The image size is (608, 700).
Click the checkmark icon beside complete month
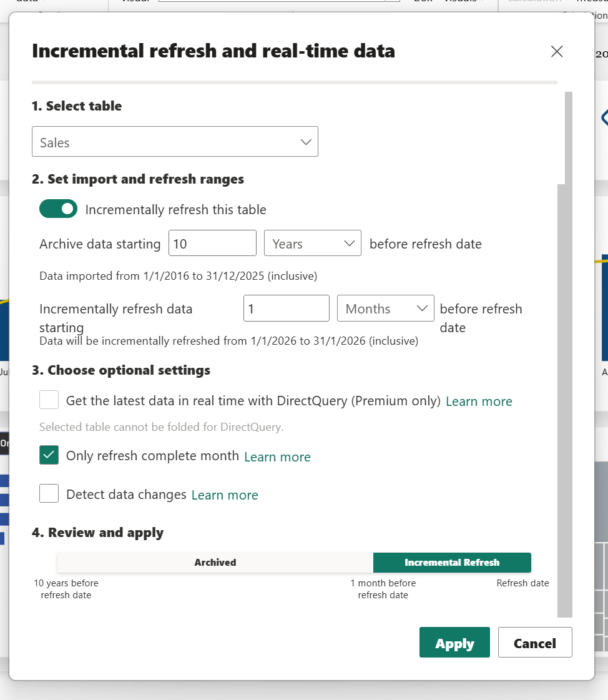[49, 456]
